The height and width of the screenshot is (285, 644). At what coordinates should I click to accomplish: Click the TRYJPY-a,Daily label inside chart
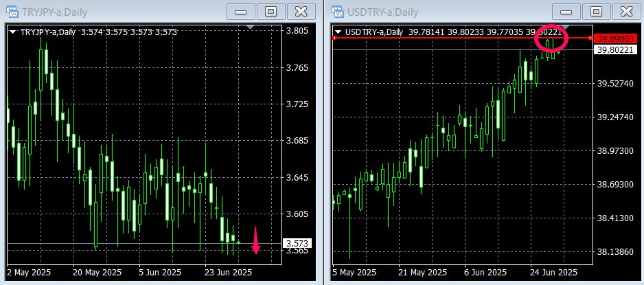pos(47,32)
